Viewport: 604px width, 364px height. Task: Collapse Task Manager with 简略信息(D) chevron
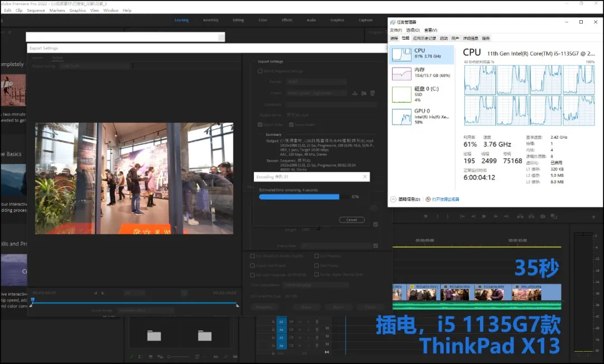point(393,199)
